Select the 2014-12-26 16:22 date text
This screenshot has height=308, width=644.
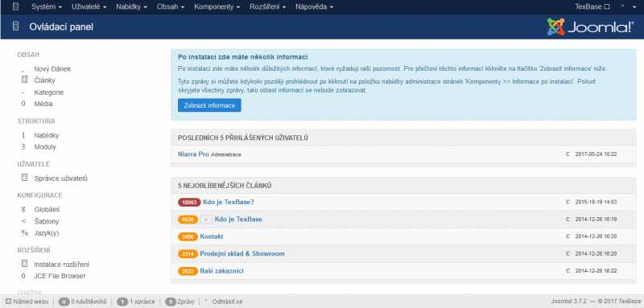(596, 271)
